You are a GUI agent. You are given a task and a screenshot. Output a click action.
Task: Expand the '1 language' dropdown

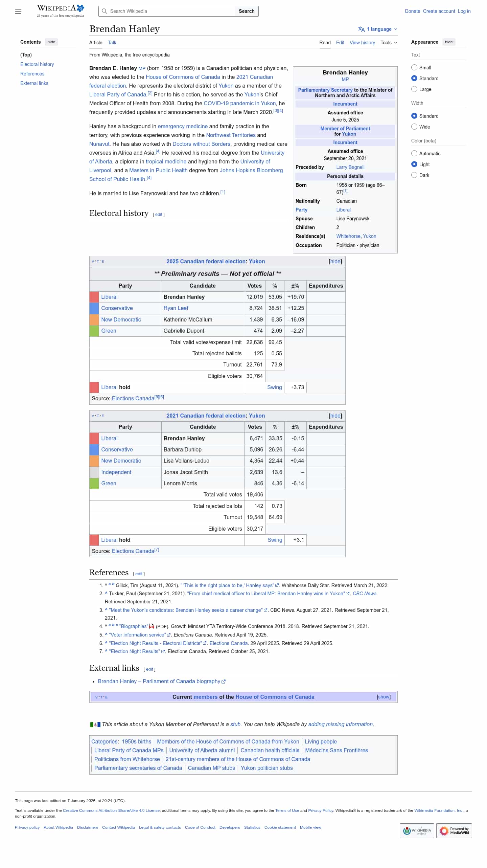tap(378, 29)
